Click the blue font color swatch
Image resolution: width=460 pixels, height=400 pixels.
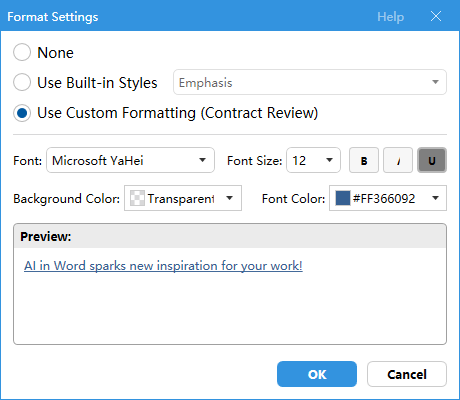tap(343, 198)
